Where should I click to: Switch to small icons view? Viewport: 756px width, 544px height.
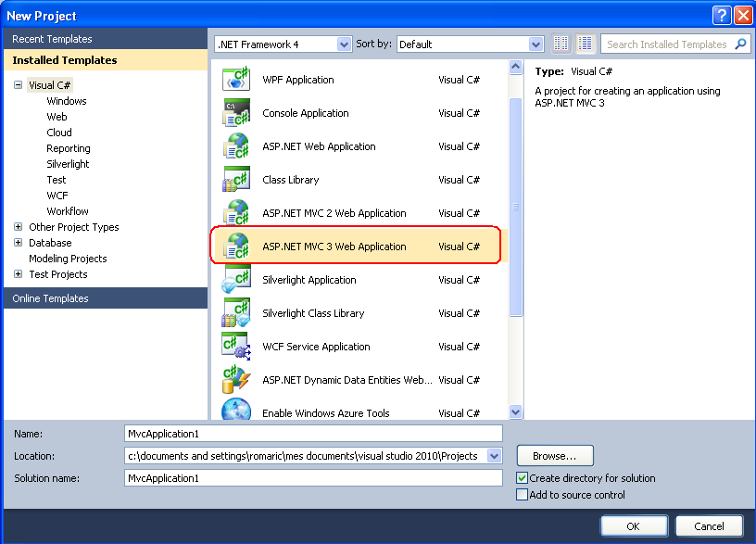click(561, 44)
